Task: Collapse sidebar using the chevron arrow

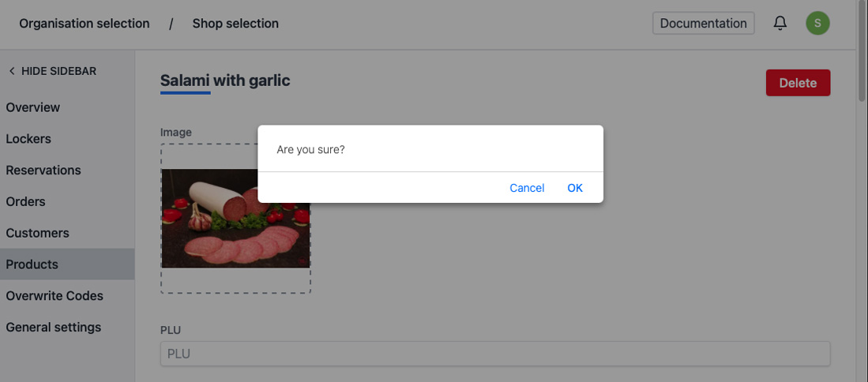Action: coord(12,71)
